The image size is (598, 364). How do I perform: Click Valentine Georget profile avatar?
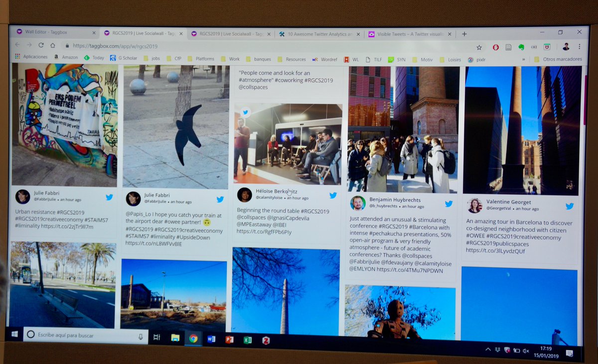point(475,205)
